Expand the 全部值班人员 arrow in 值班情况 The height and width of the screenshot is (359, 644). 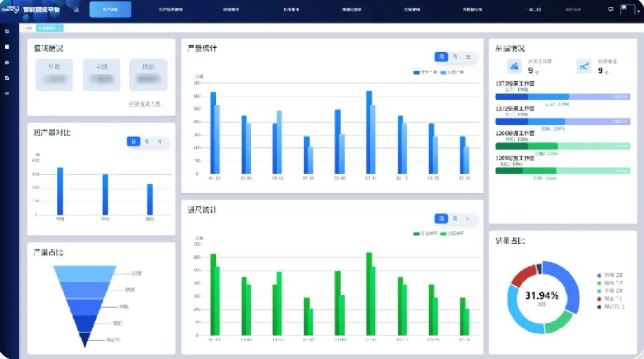pos(164,104)
